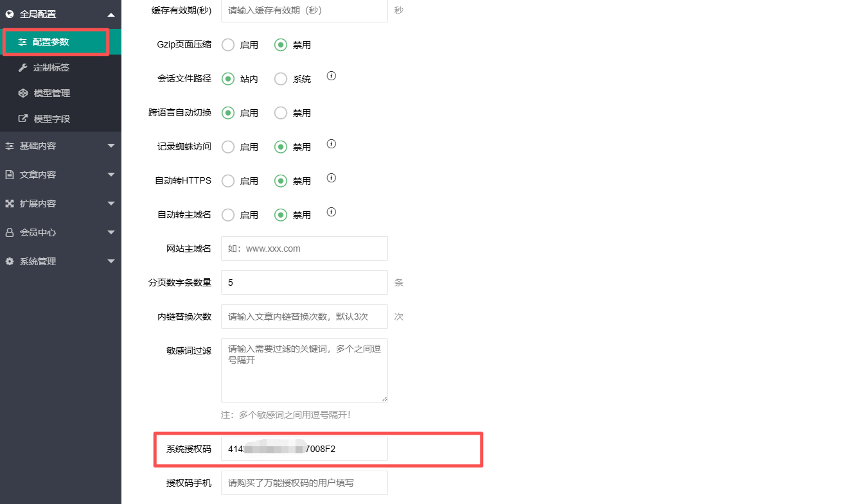Open the 配置参数 menu item
Image resolution: width=866 pixels, height=504 pixels.
tap(51, 42)
